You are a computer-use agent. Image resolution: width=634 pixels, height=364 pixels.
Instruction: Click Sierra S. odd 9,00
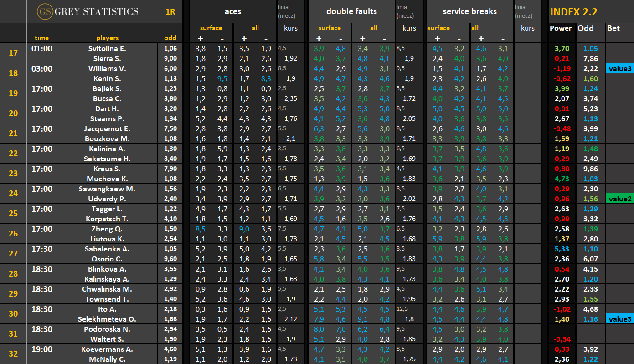point(170,58)
